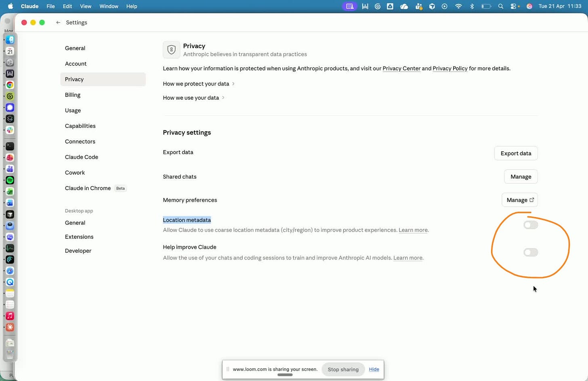Go to Account settings
Image resolution: width=588 pixels, height=381 pixels.
coord(103,64)
